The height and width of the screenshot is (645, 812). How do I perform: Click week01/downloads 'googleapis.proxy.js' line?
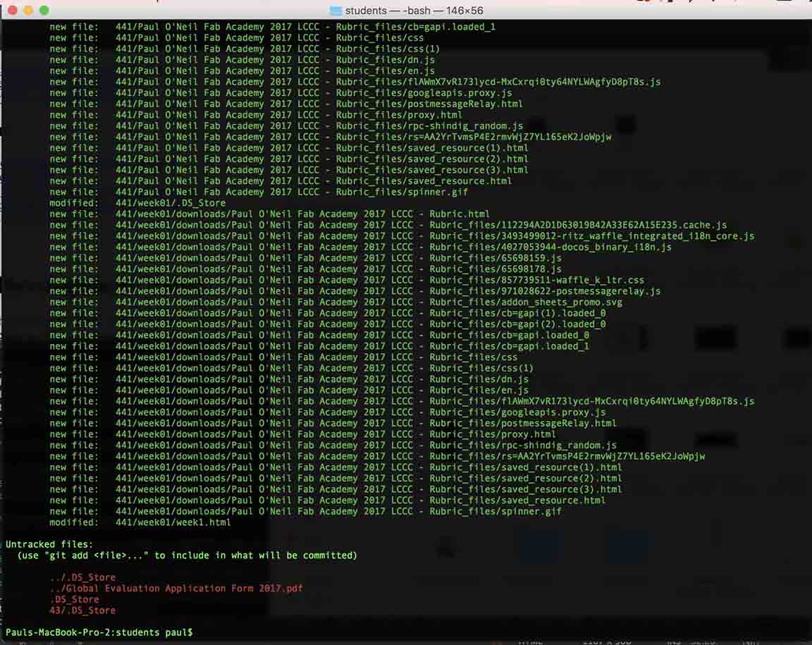(x=327, y=412)
